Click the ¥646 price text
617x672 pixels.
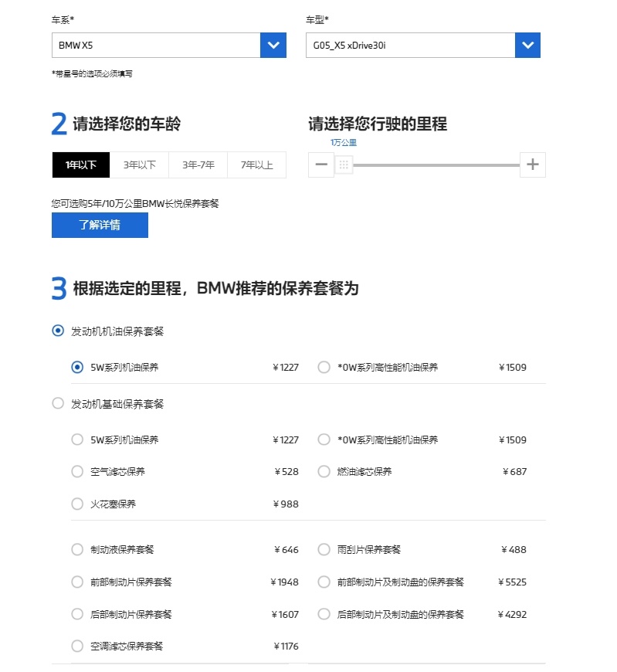(286, 549)
